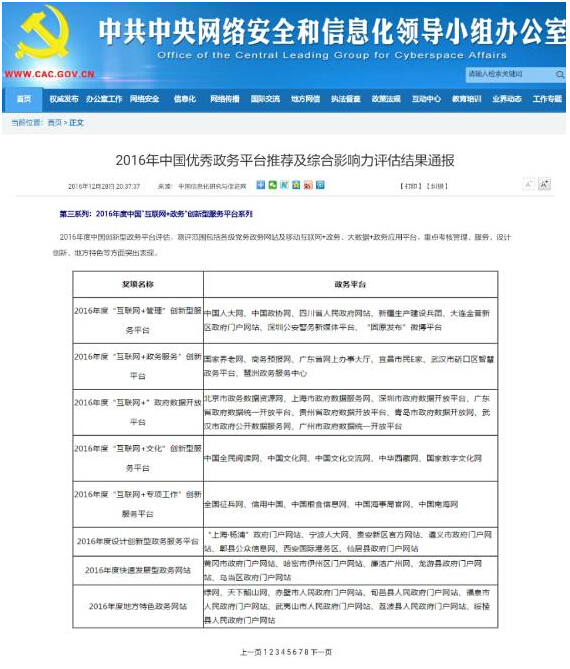The height and width of the screenshot is (669, 570).
Task: Click the blue 第三系列 section heading
Action: [156, 214]
